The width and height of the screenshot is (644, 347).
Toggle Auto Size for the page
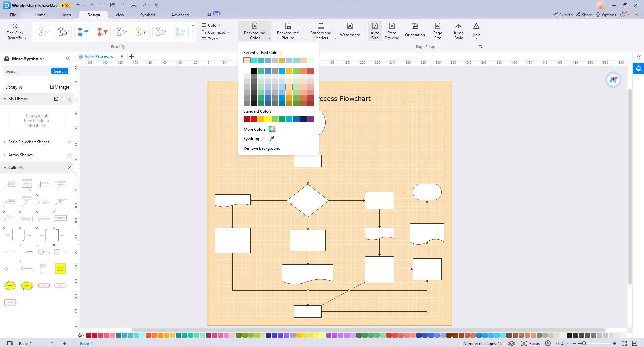point(375,31)
